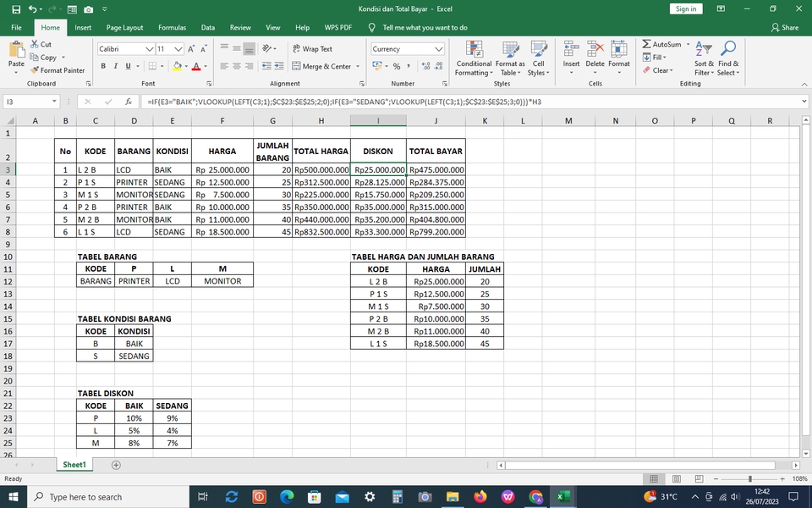Apply the red Font Color swatch
This screenshot has height=508, width=812.
(195, 66)
